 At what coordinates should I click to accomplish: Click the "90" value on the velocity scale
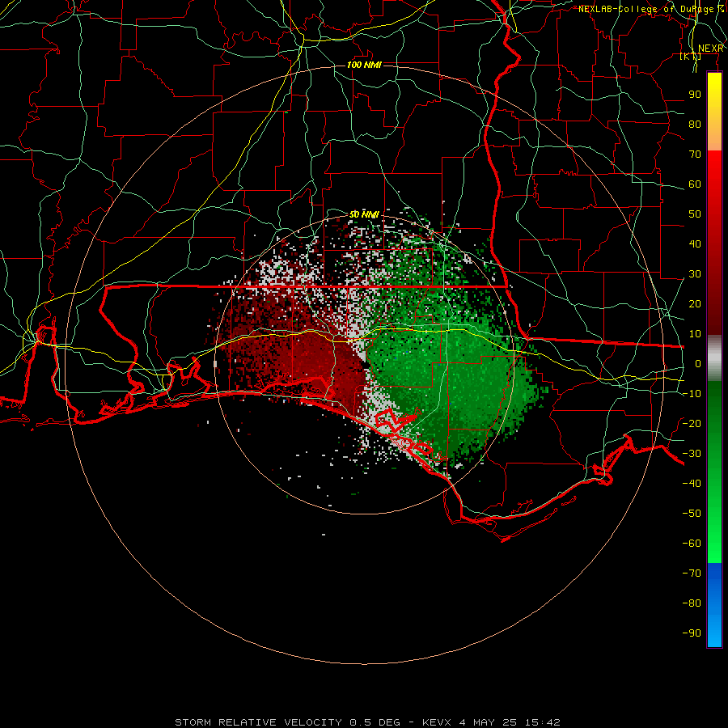(x=695, y=95)
